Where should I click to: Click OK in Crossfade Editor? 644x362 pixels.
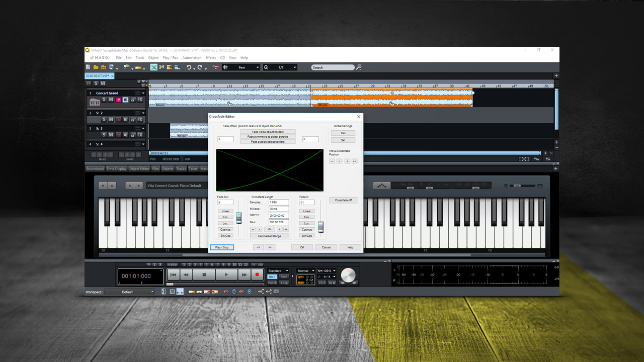click(302, 247)
